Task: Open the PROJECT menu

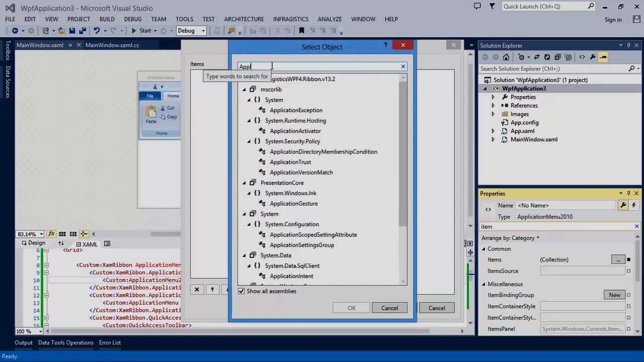Action: click(78, 19)
